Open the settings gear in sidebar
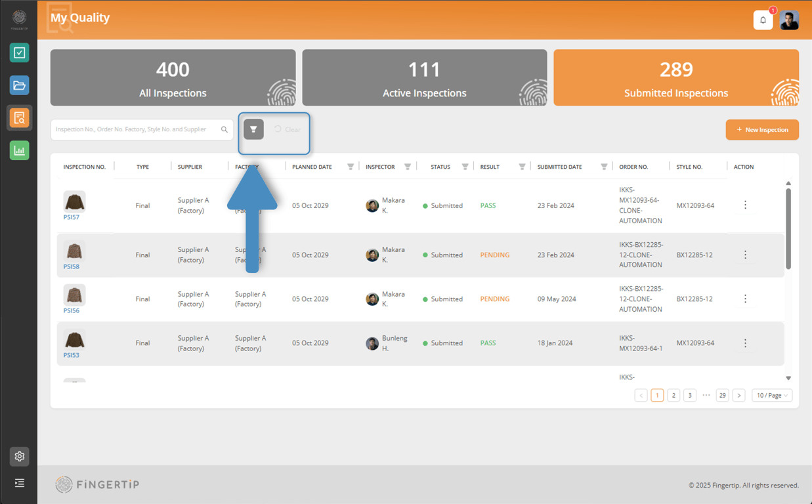 click(20, 456)
